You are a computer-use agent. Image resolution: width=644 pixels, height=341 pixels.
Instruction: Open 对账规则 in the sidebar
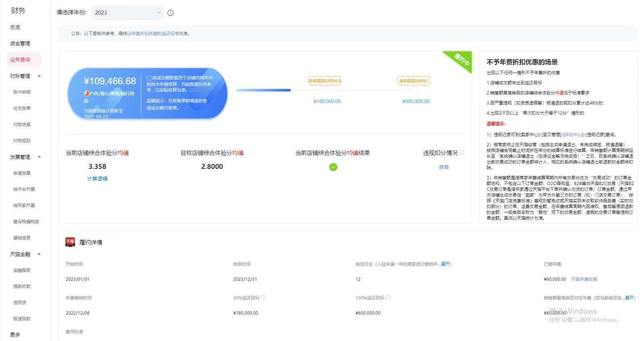[22, 141]
